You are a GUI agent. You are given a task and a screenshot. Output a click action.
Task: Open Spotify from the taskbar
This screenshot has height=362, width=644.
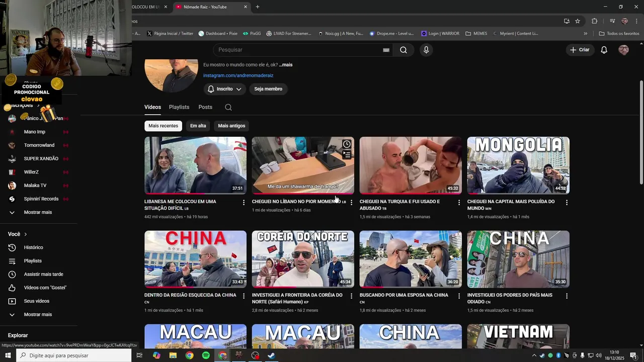(x=206, y=355)
